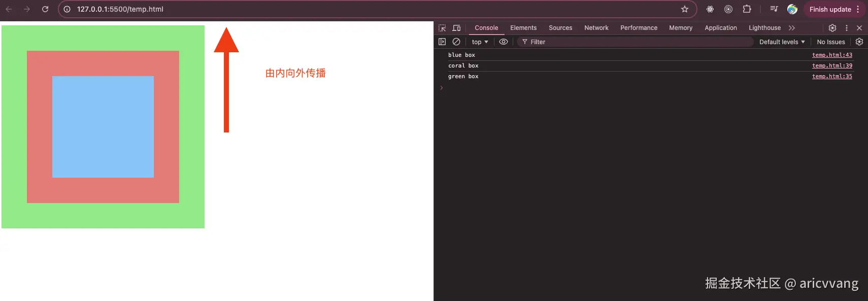Select the 'blue box' console message
Viewport: 868px width, 301px height.
461,55
